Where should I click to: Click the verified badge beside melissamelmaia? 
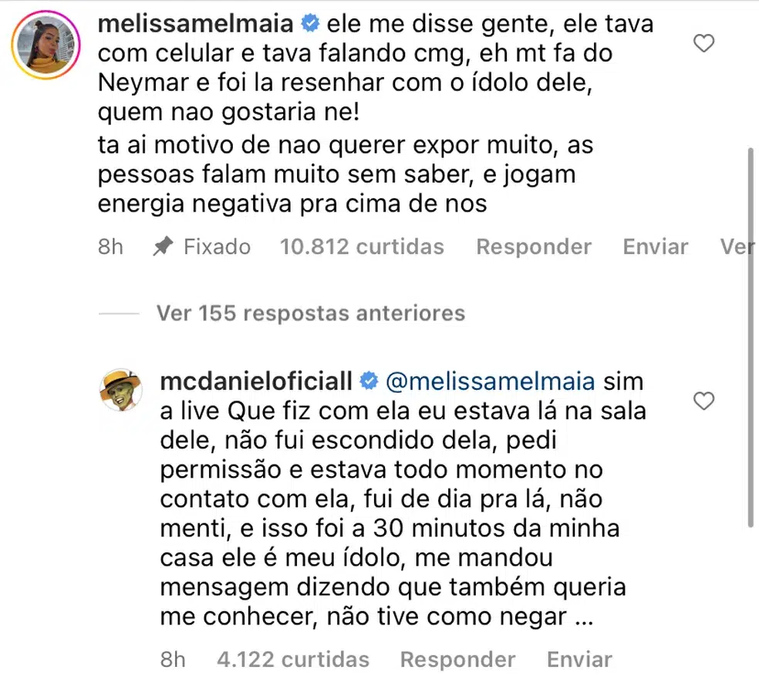(x=310, y=24)
